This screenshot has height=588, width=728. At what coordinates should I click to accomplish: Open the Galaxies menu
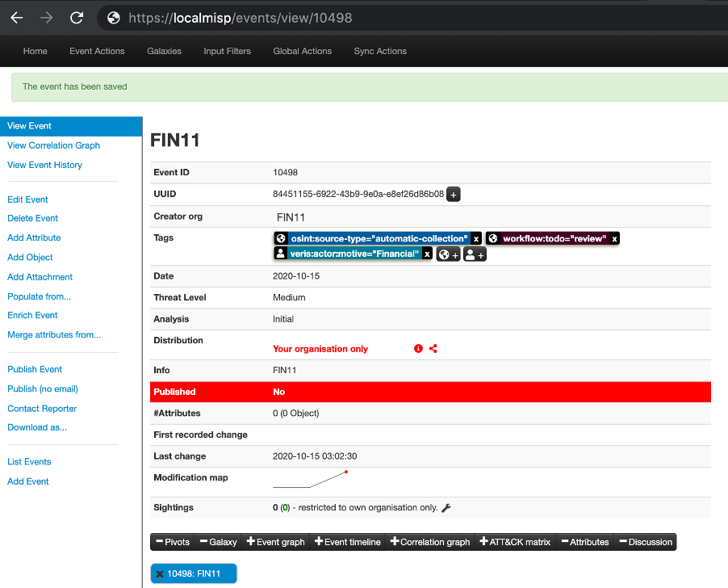[x=165, y=51]
